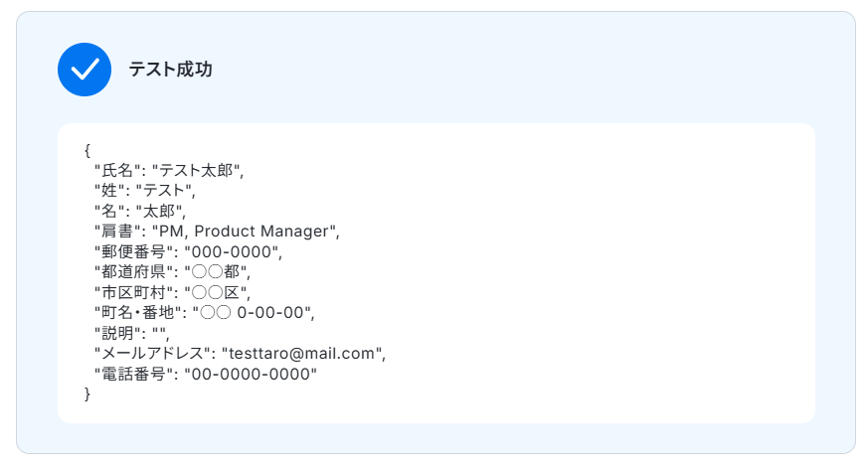Click the PM, Product Manager value
The height and width of the screenshot is (470, 868).
coord(245,232)
